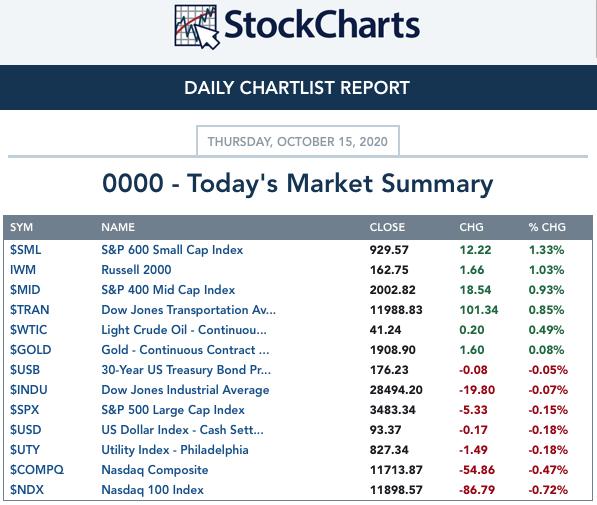Click the $SPX symbol link
The height and width of the screenshot is (505, 597).
[x=24, y=410]
